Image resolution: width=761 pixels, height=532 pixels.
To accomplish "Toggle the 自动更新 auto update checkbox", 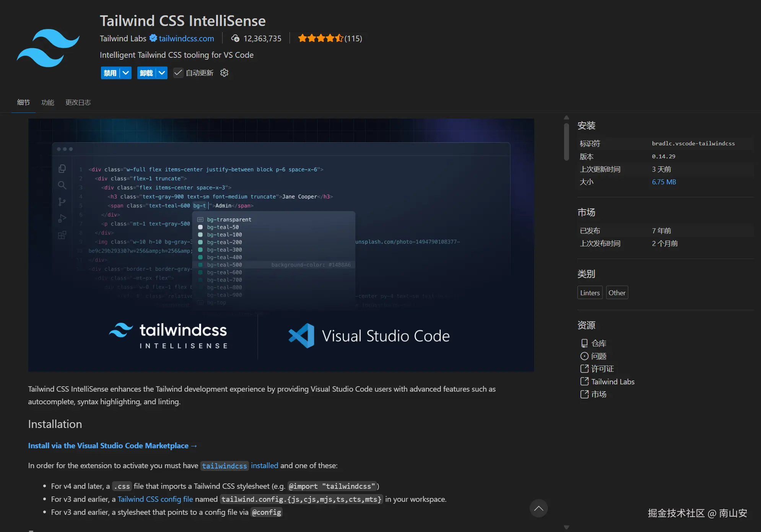I will [x=178, y=73].
